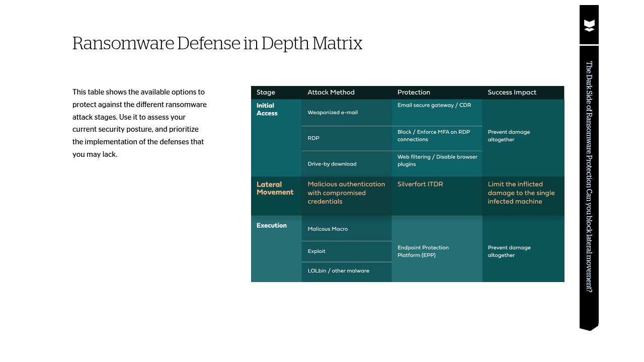Viewport: 644px width, 362px height.
Task: Click the Lateral Movement stage label
Action: (275, 189)
